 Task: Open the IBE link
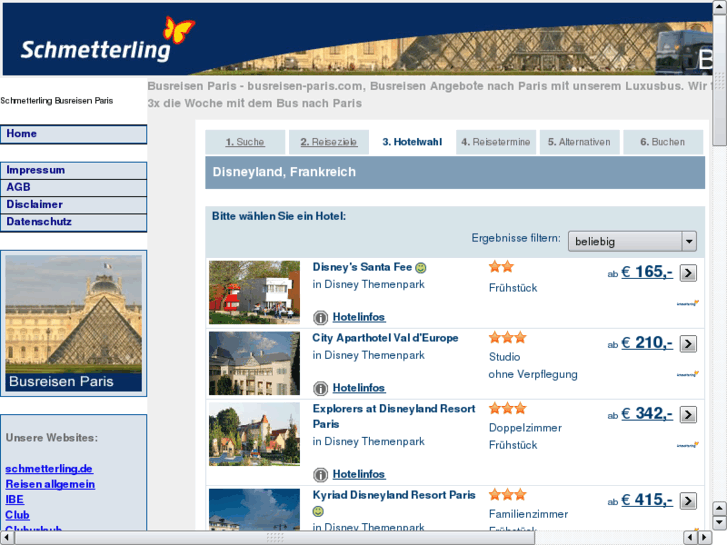(x=14, y=500)
